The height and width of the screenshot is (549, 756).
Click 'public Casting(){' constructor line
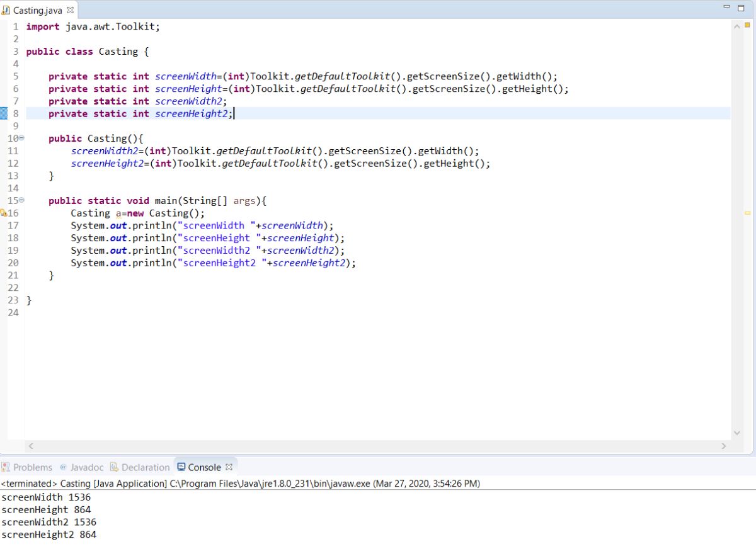(96, 139)
